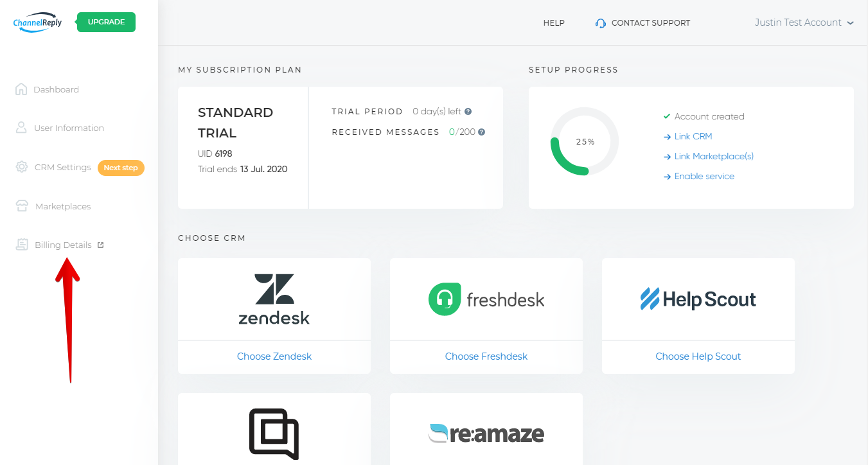Click the help icon beside Trial Period

(x=468, y=111)
